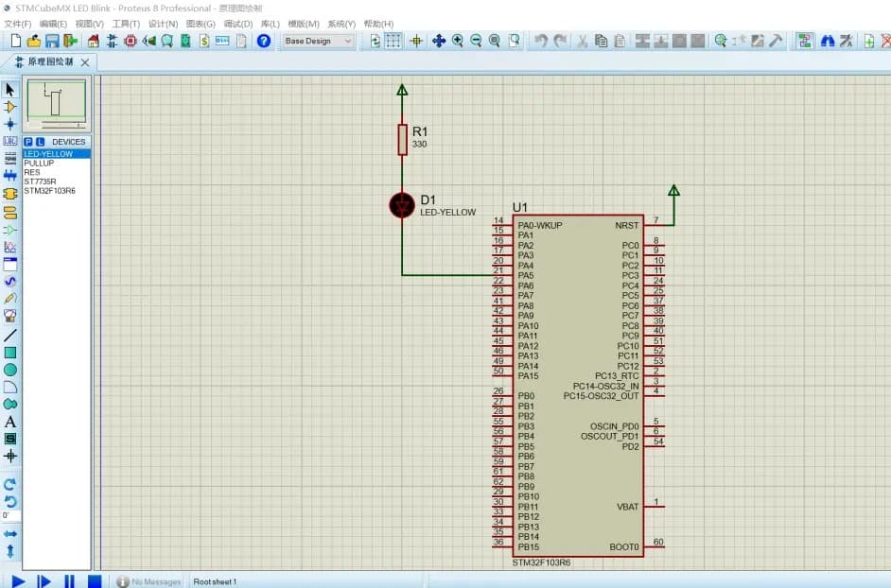Select the Wire Label mode tool

coord(9,141)
